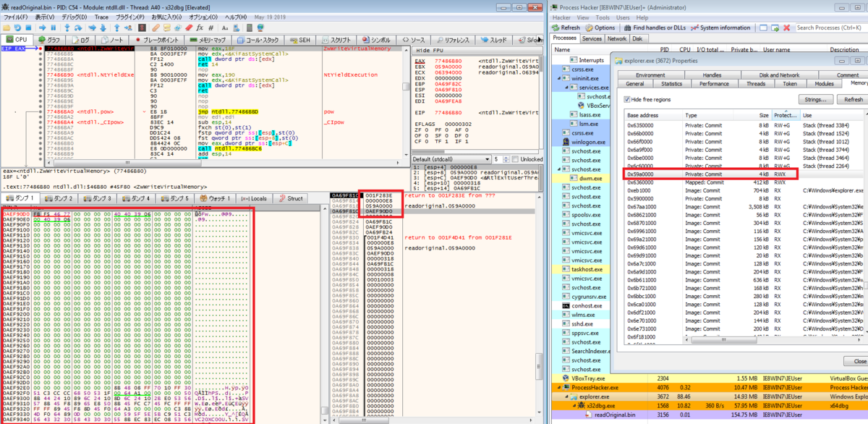Click the red X terminate icon in Process Hacker

(x=786, y=27)
